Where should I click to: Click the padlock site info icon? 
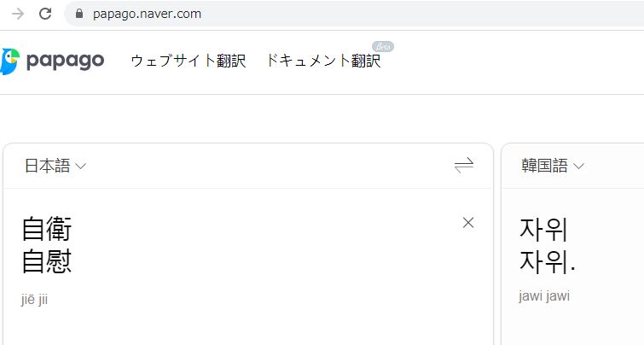point(79,14)
